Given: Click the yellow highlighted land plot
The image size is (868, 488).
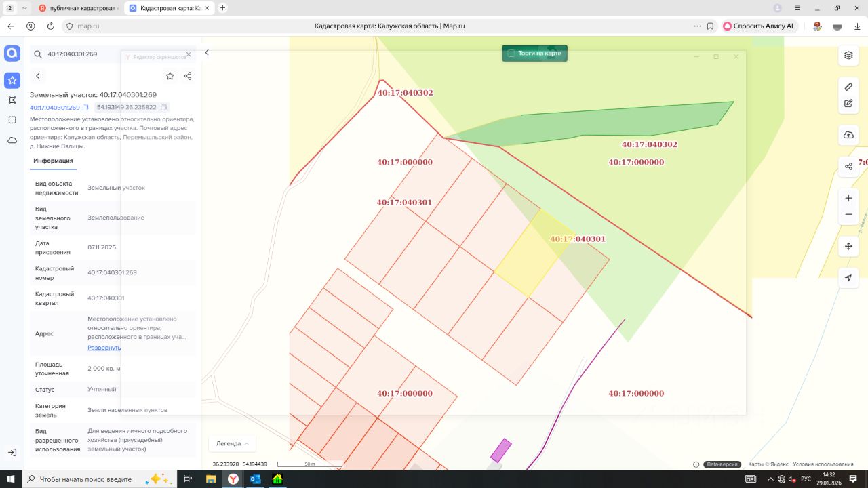Looking at the screenshot, I should point(532,258).
